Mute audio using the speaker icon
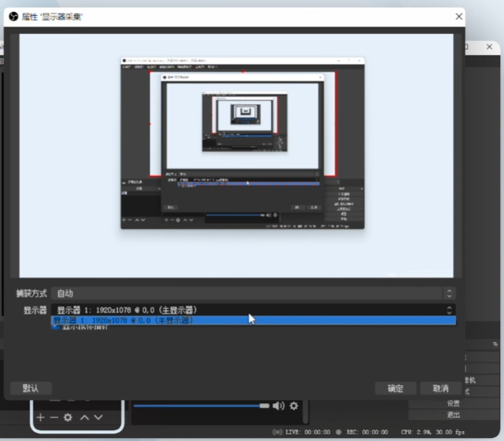504x441 pixels. 278,406
